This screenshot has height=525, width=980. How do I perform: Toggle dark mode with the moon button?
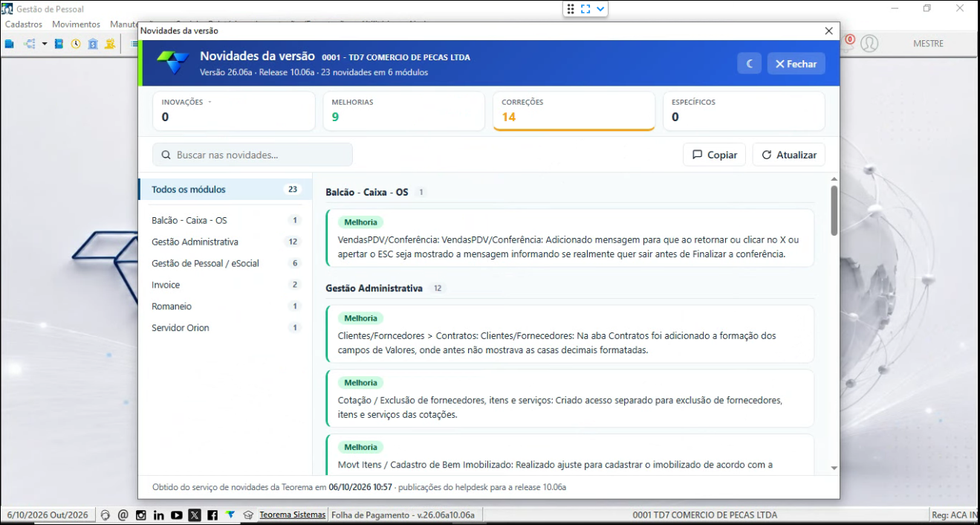[750, 64]
